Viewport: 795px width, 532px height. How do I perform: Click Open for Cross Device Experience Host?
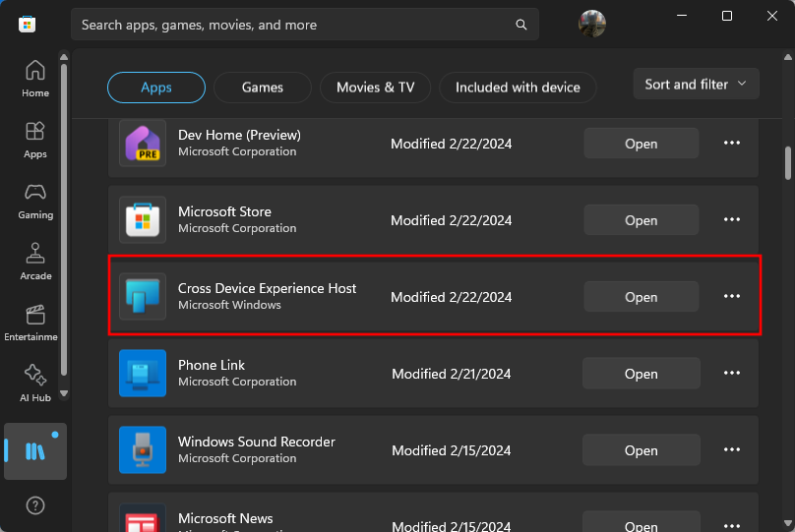tap(641, 296)
